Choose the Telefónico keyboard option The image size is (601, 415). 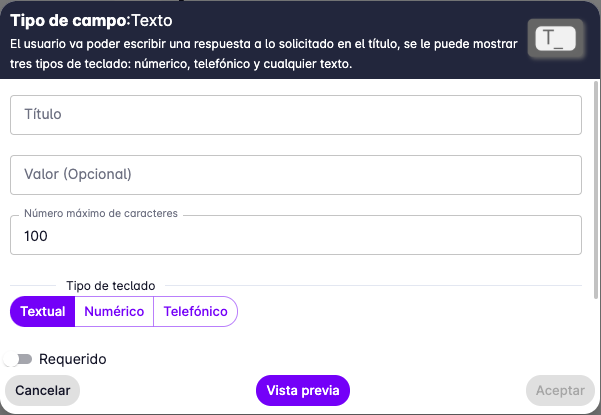point(195,311)
